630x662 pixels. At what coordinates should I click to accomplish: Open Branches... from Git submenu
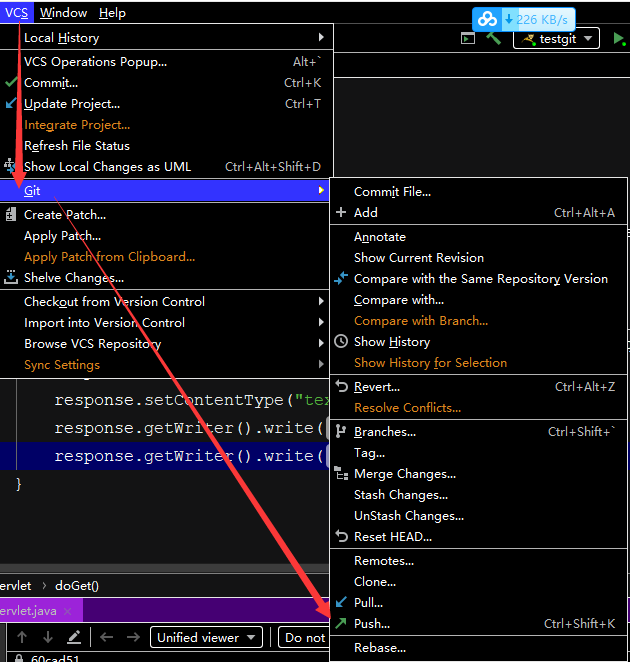click(478, 432)
